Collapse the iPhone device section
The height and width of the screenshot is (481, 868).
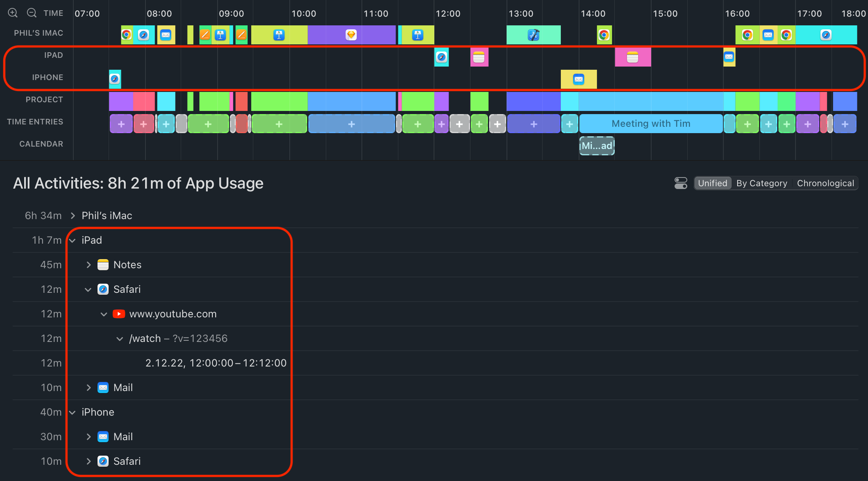coord(73,412)
